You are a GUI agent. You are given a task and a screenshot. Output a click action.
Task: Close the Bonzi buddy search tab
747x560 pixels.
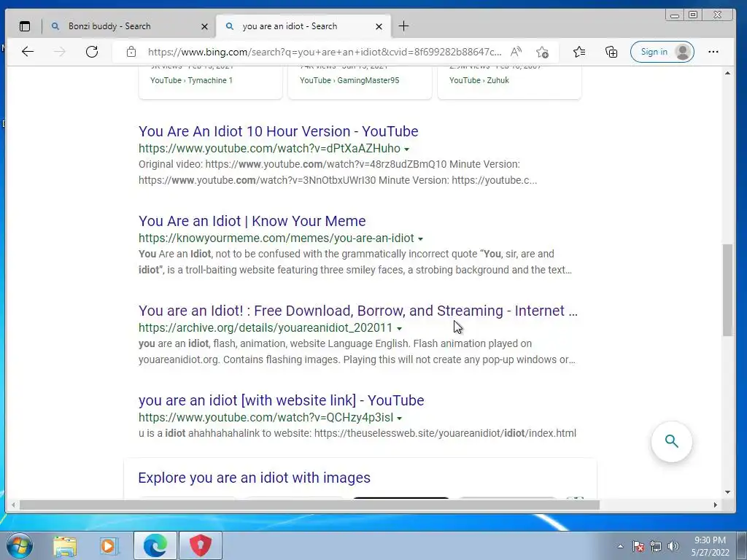204,27
